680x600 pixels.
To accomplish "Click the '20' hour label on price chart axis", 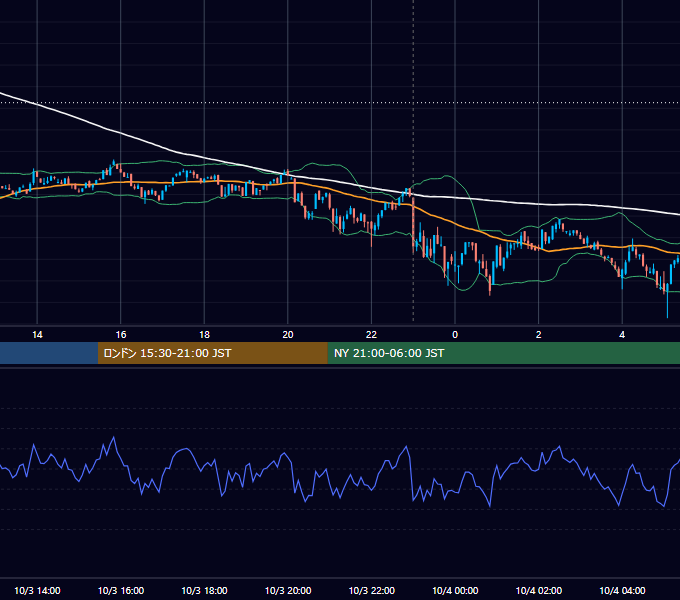I will pos(288,335).
